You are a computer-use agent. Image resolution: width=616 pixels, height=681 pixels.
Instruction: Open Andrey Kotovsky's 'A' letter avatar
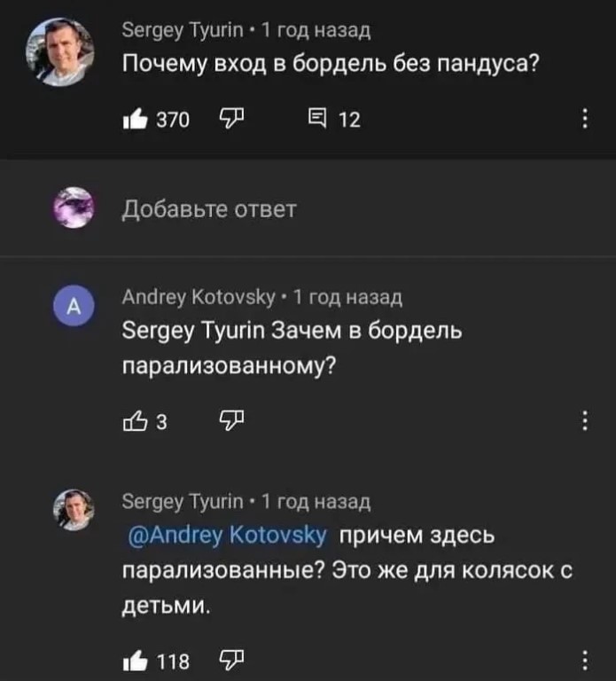[x=74, y=306]
